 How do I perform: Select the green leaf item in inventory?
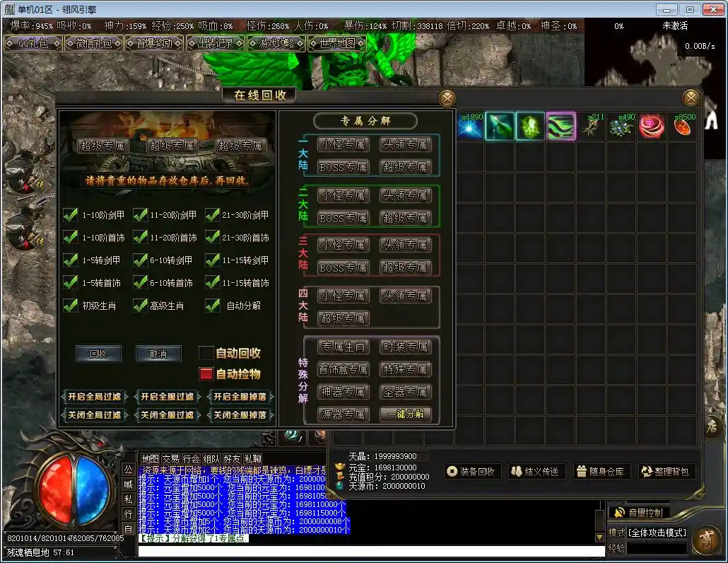pos(500,126)
